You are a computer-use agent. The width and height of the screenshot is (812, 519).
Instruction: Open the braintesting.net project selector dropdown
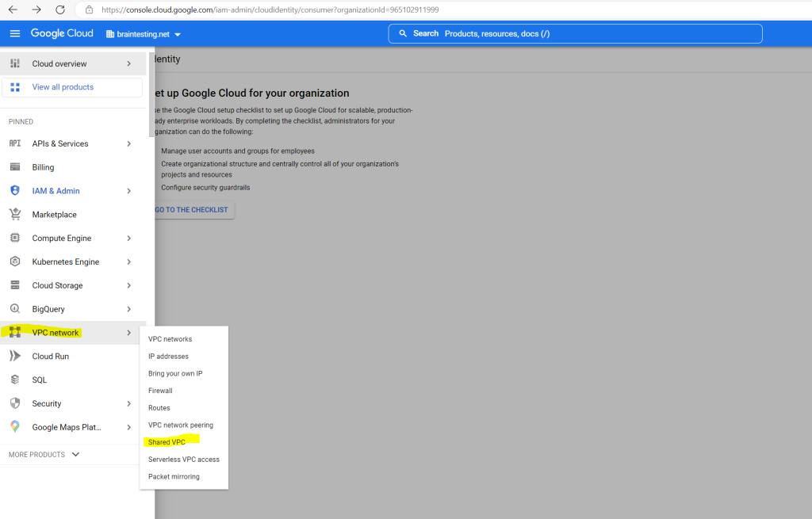[x=144, y=34]
